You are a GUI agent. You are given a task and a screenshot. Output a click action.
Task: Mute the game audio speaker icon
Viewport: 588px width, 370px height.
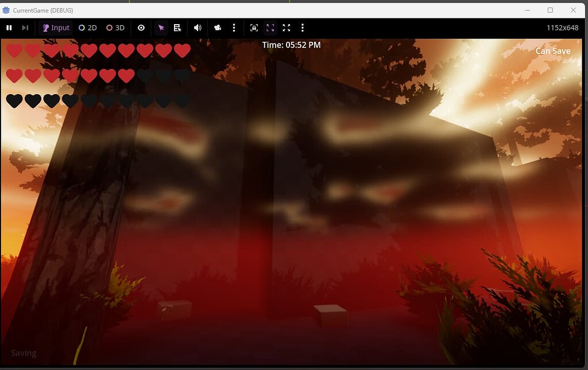click(198, 28)
